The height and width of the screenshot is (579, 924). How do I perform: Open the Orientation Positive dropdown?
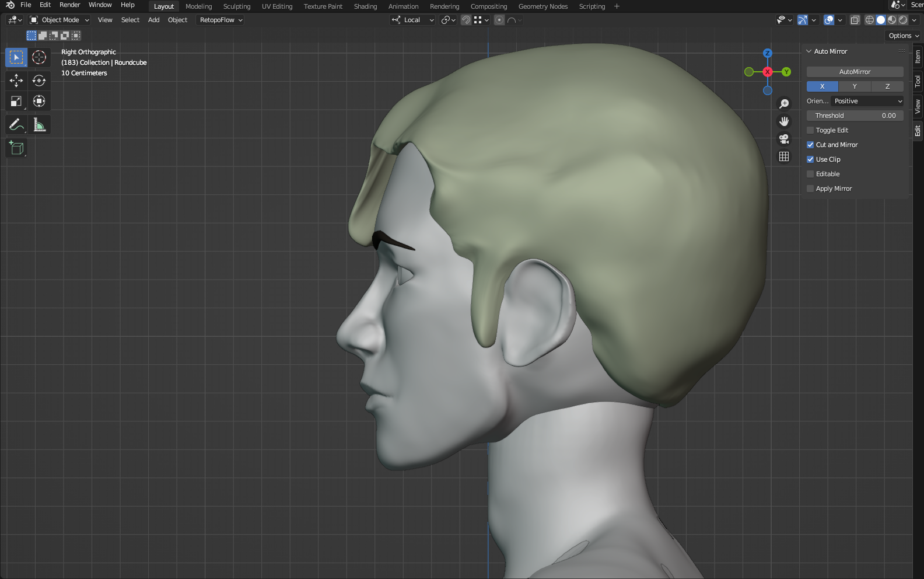(x=867, y=101)
